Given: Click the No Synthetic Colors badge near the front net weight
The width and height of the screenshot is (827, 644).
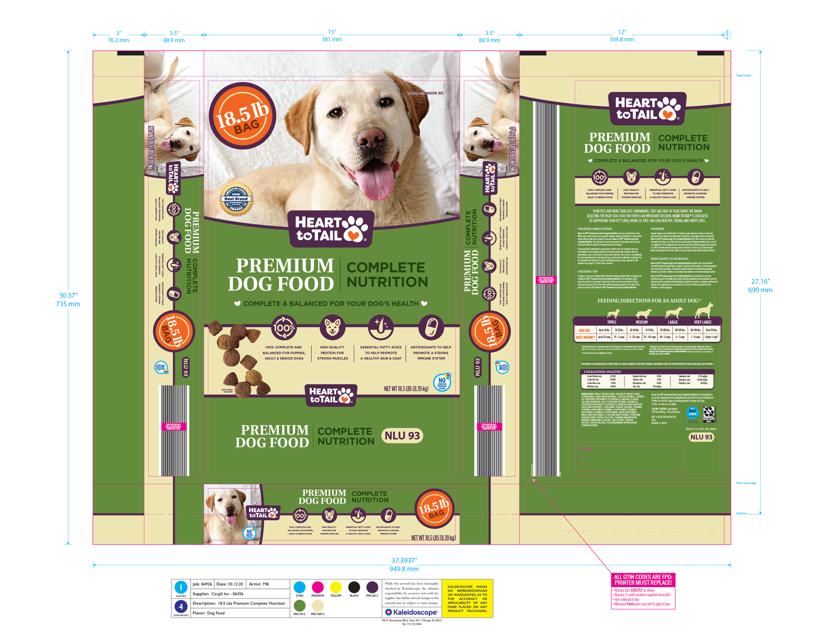Looking at the screenshot, I should (442, 382).
